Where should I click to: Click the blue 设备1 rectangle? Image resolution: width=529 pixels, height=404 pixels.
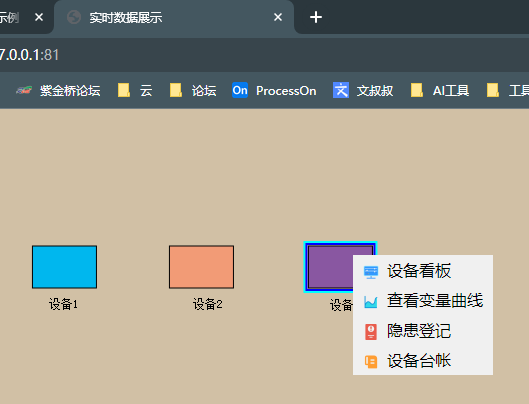(x=64, y=267)
